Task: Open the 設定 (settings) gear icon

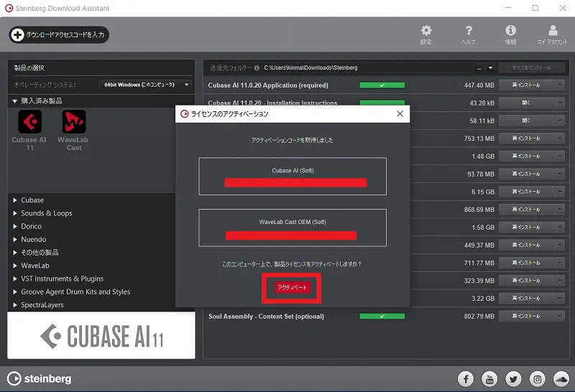Action: coord(426,33)
